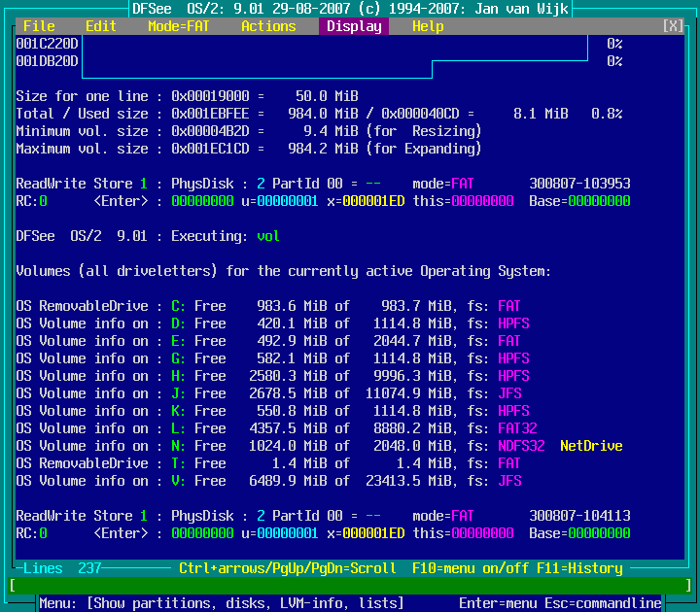Open the File menu
Screen dimensions: 700x612
tap(39, 26)
